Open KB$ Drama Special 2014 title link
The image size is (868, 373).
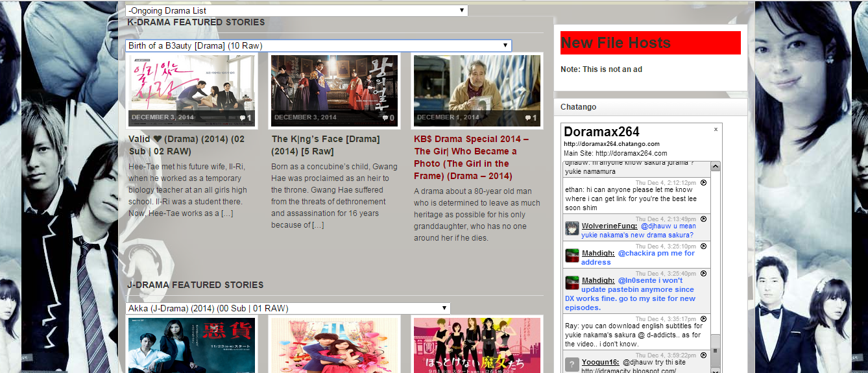coord(472,158)
